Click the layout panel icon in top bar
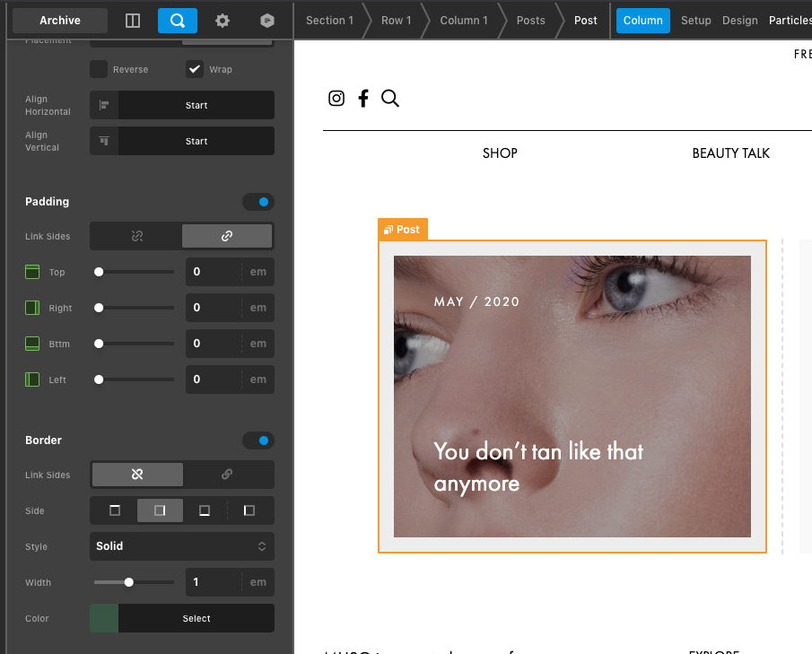The width and height of the screenshot is (812, 654). [133, 21]
